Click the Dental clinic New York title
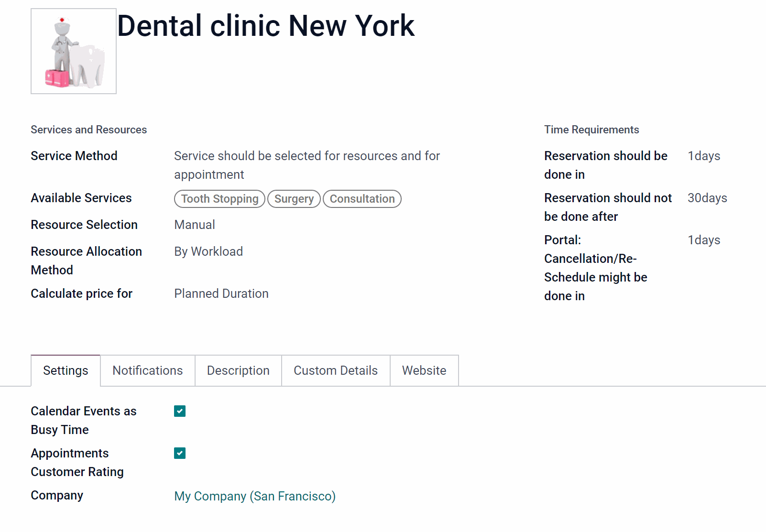The image size is (766, 532). [266, 26]
